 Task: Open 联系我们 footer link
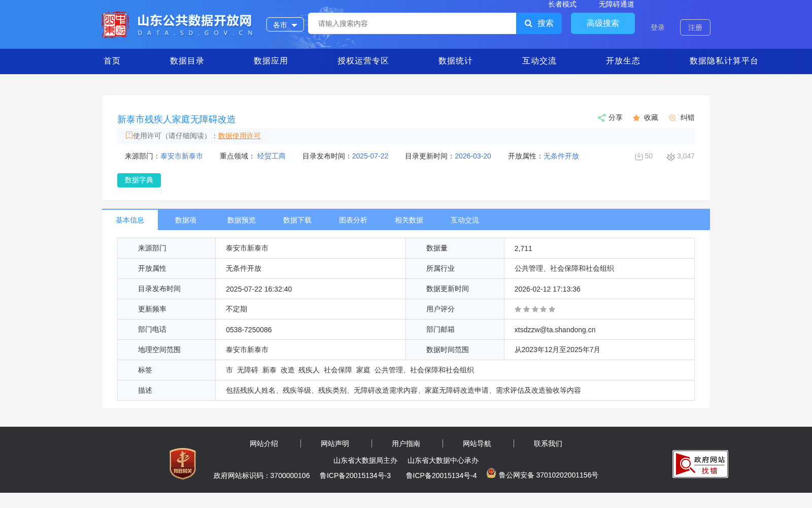click(x=548, y=443)
